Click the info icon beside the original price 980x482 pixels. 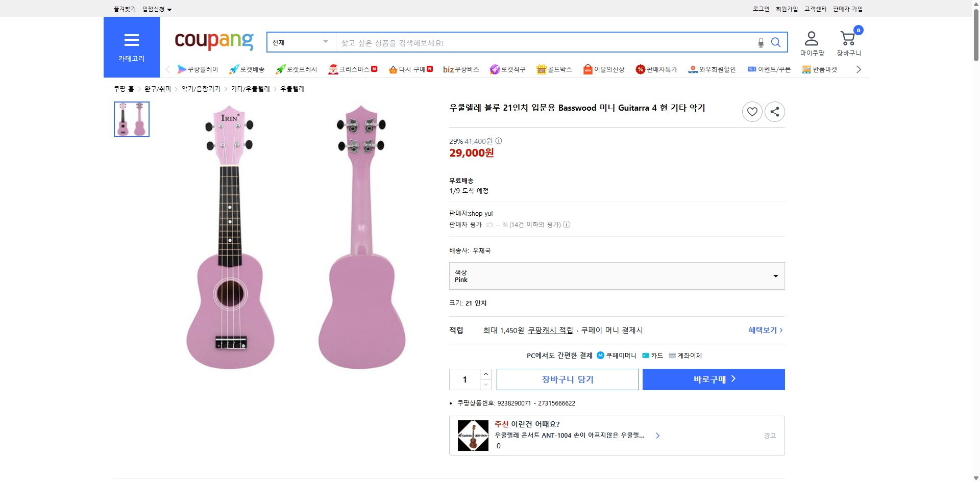coord(499,141)
